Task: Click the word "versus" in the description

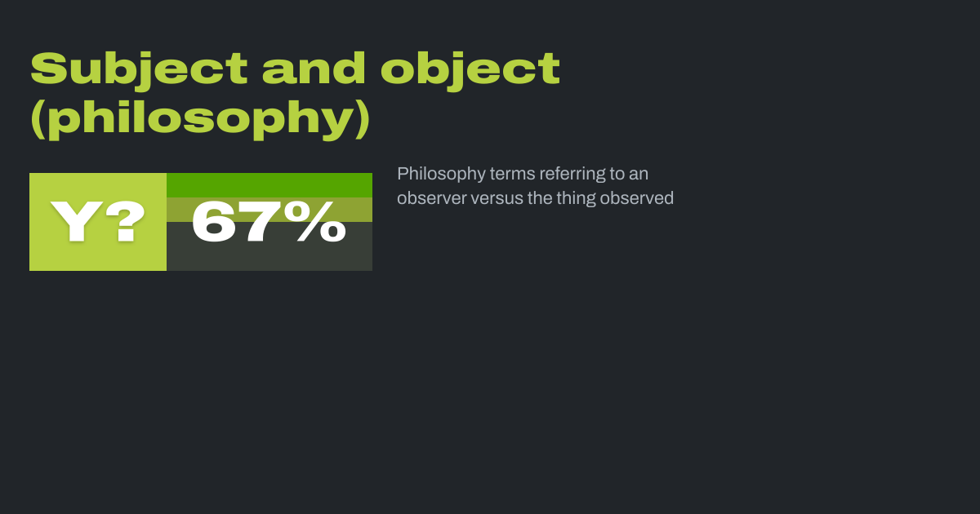Action: [x=497, y=198]
